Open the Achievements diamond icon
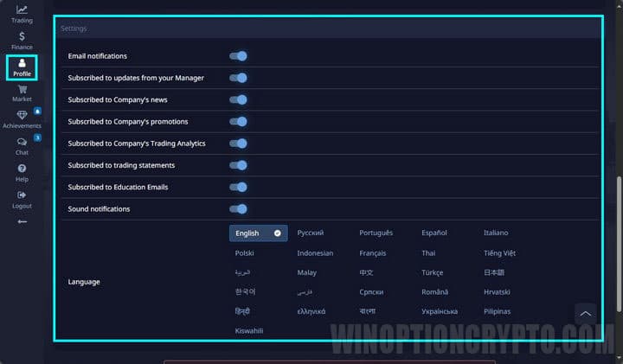 22,115
